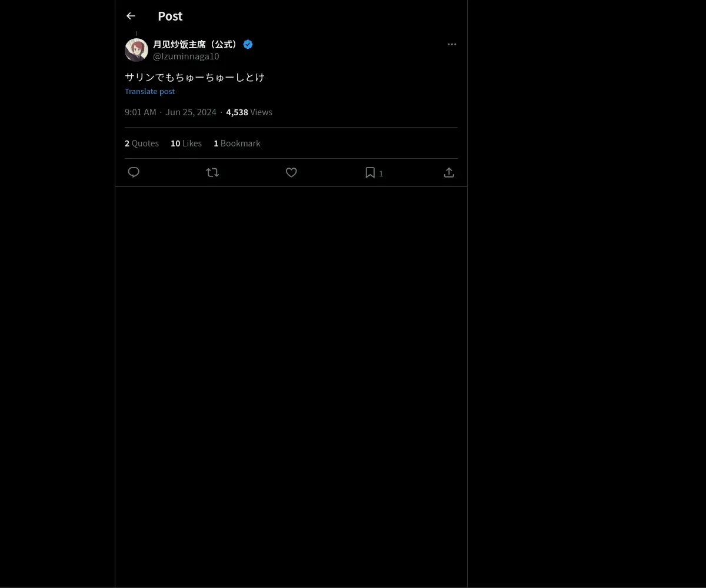
Task: Click the @Izuminnaga10 handle
Action: [x=186, y=56]
